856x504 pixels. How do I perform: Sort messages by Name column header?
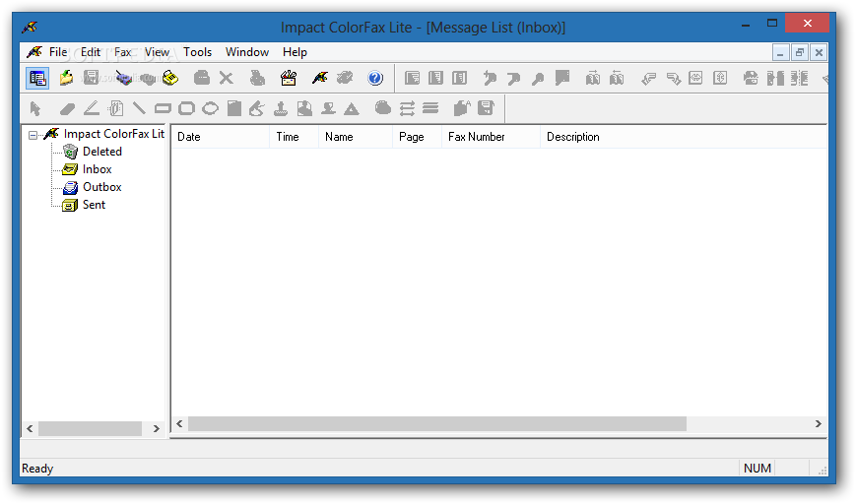click(x=356, y=137)
